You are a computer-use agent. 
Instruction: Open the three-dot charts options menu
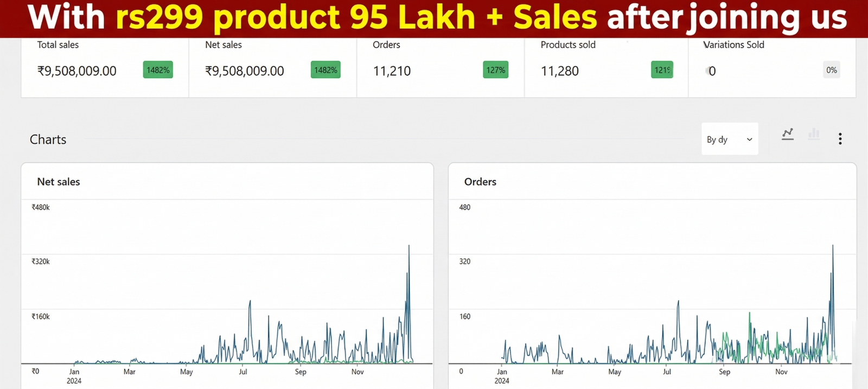click(840, 139)
